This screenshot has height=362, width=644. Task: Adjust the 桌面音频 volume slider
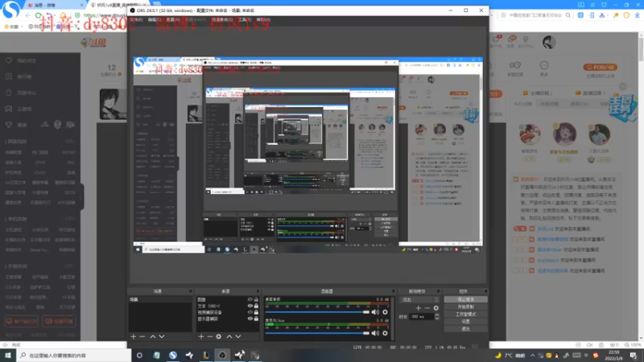(x=317, y=312)
